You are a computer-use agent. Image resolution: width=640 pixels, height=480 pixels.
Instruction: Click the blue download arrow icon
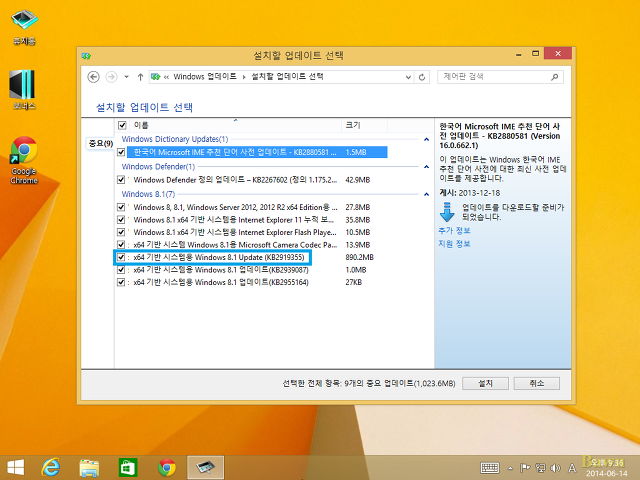(447, 211)
